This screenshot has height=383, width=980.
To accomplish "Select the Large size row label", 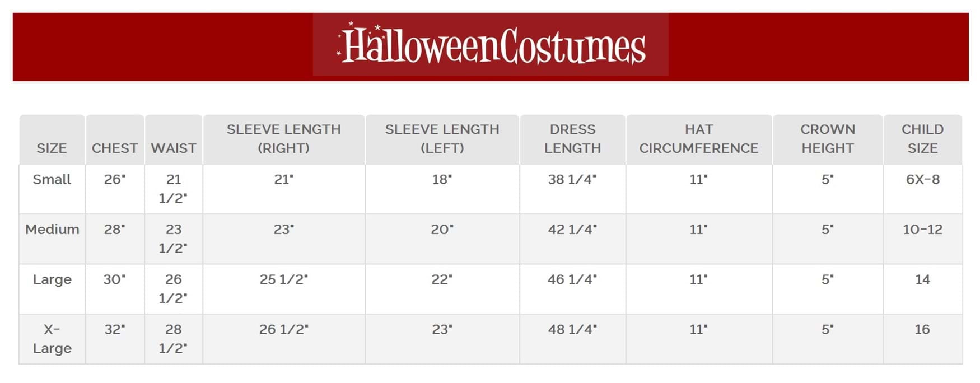I will pos(52,279).
